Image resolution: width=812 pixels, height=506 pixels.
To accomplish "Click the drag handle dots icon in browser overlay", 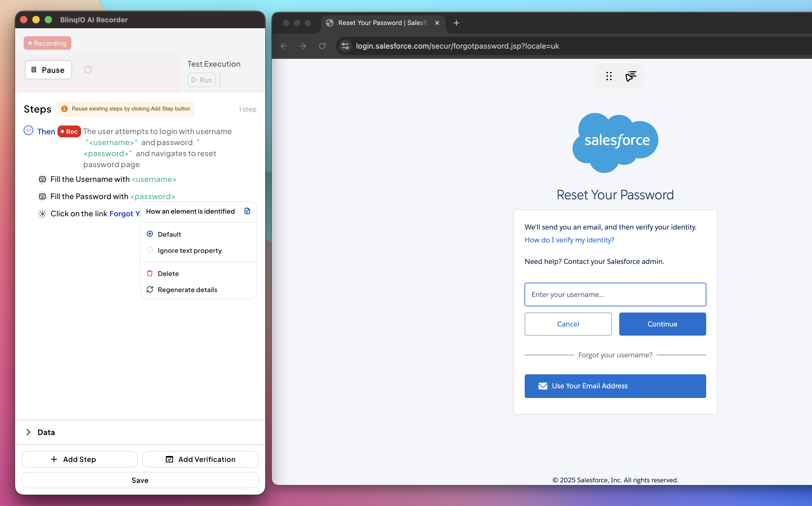I will (609, 76).
